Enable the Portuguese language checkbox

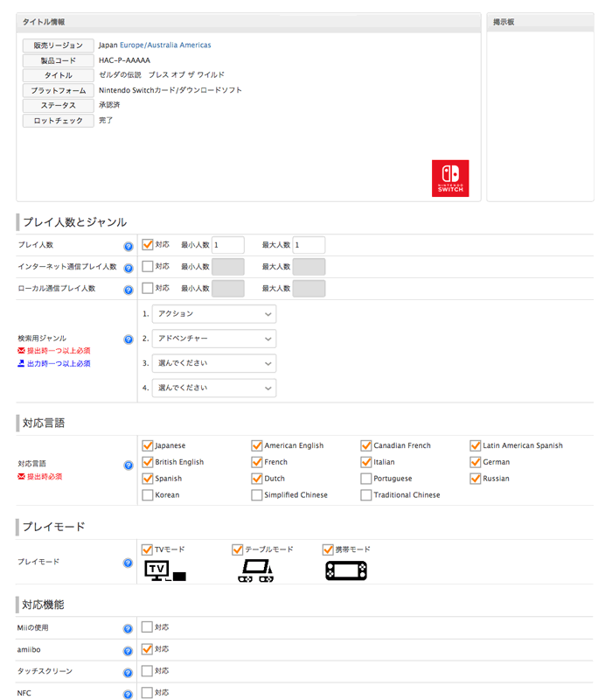366,479
